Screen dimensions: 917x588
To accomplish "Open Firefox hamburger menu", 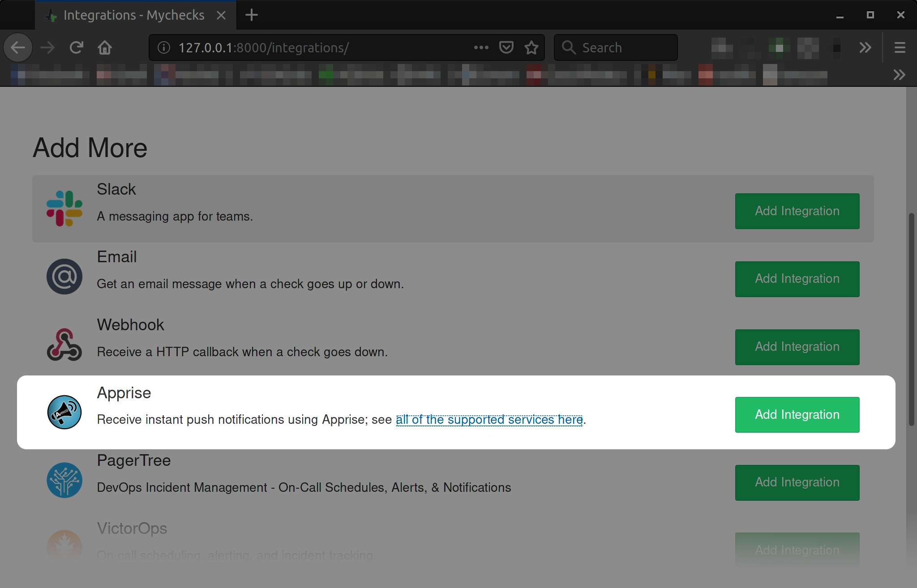I will tap(900, 47).
